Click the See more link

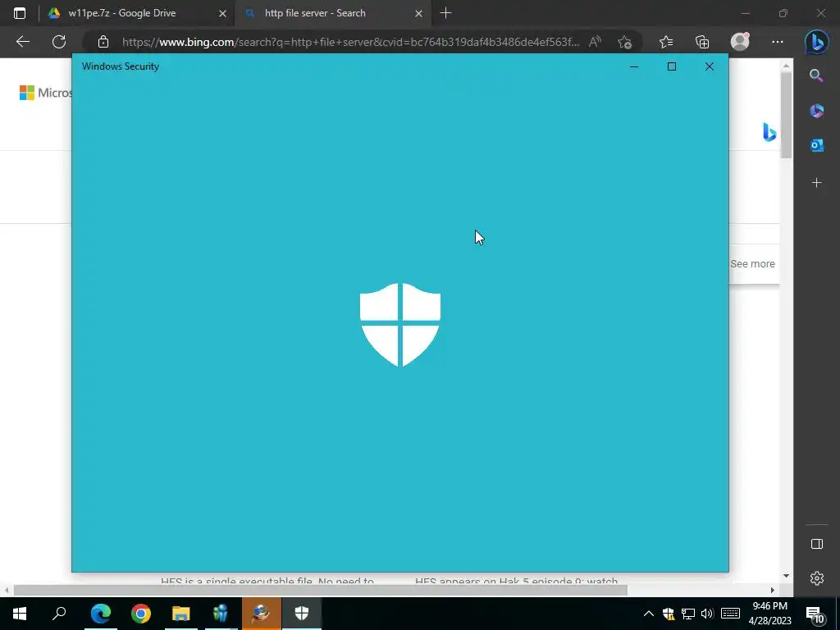coord(752,263)
